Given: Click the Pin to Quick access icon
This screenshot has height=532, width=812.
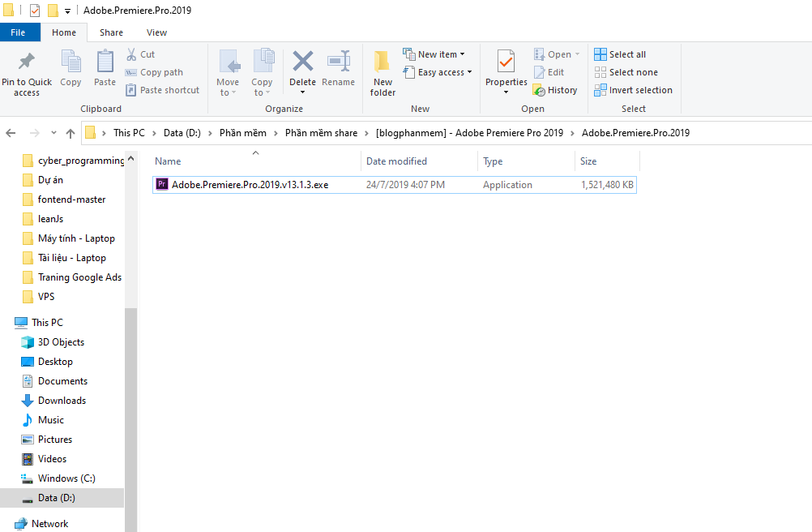Looking at the screenshot, I should coord(27,62).
